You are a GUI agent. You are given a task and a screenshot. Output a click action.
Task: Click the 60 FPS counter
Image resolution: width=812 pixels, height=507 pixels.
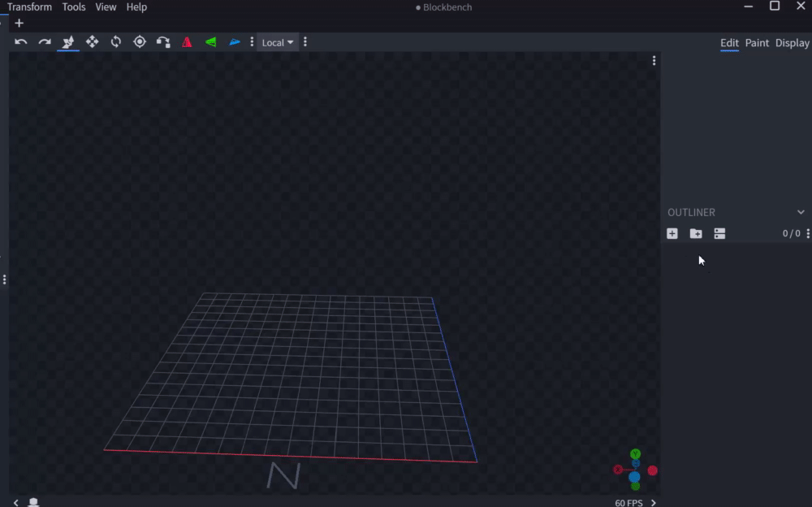(628, 503)
